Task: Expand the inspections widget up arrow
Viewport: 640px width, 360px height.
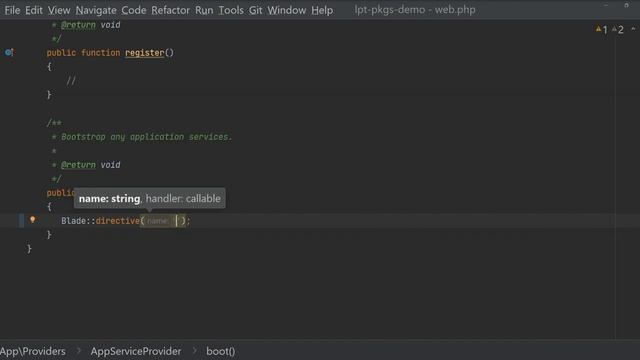Action: click(633, 29)
